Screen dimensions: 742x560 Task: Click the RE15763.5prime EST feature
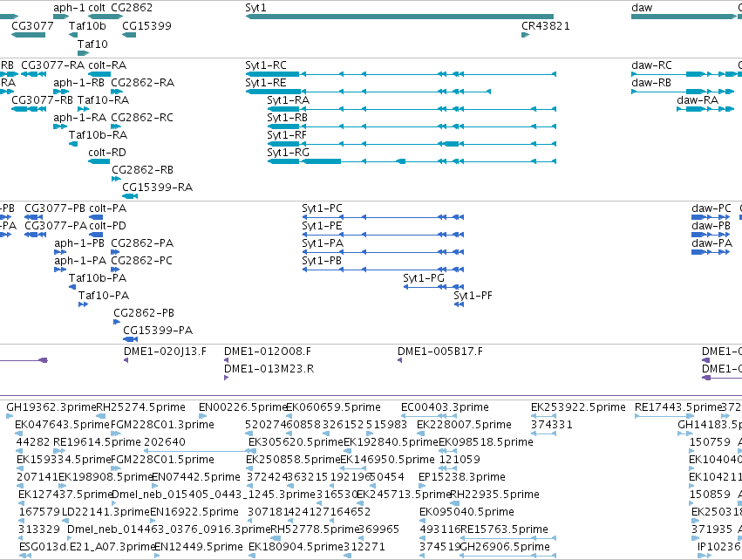click(507, 538)
